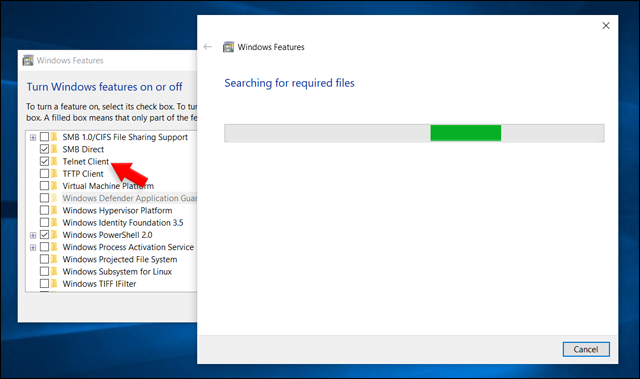Expand the SMB 1.0/CIFS File Sharing Support node
The width and height of the screenshot is (640, 379).
pos(33,137)
